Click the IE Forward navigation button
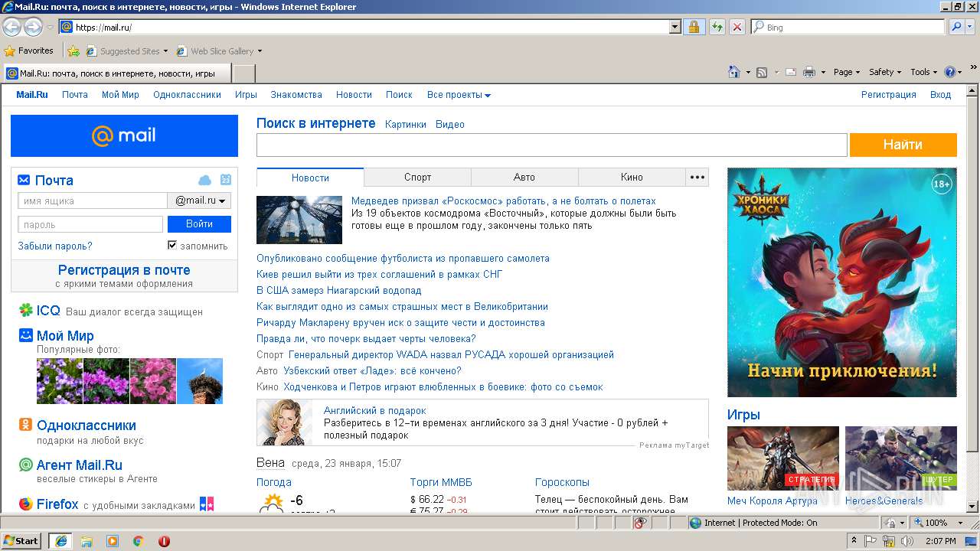Viewport: 980px width, 551px height. pos(33,28)
